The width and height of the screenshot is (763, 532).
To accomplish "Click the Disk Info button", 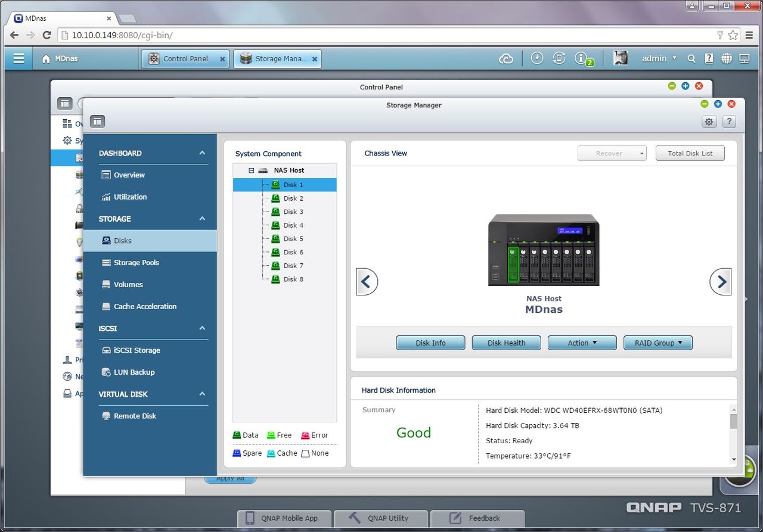I will coord(430,343).
